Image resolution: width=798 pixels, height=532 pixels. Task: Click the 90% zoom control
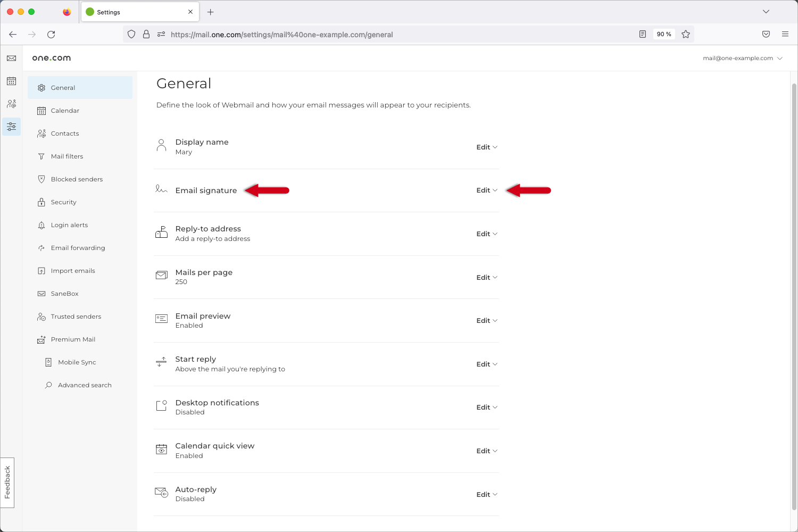[x=663, y=34]
